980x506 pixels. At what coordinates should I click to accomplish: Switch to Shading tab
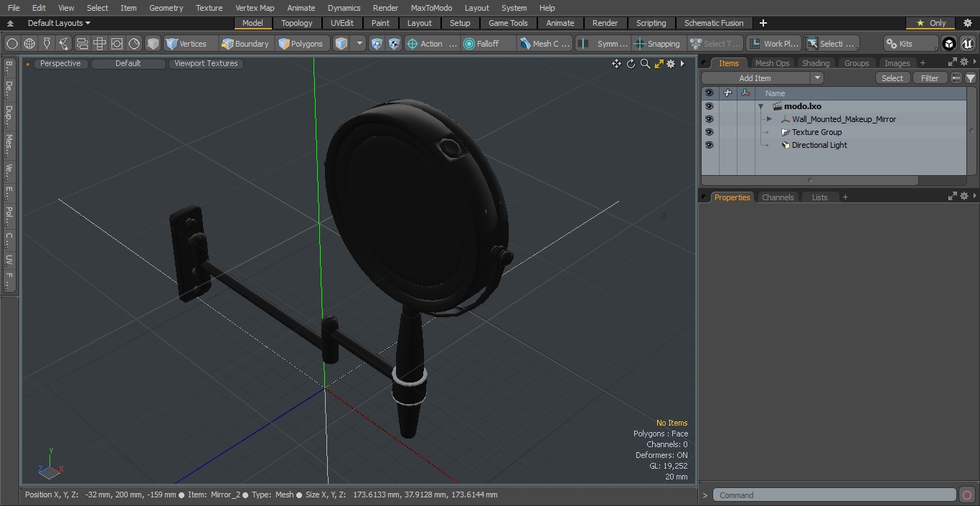click(x=815, y=63)
